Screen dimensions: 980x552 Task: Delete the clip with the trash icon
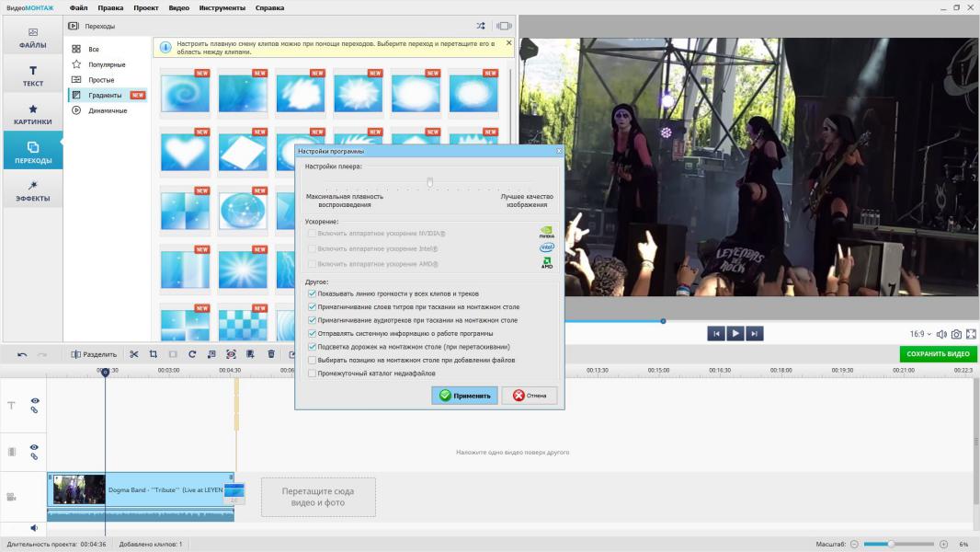[271, 354]
